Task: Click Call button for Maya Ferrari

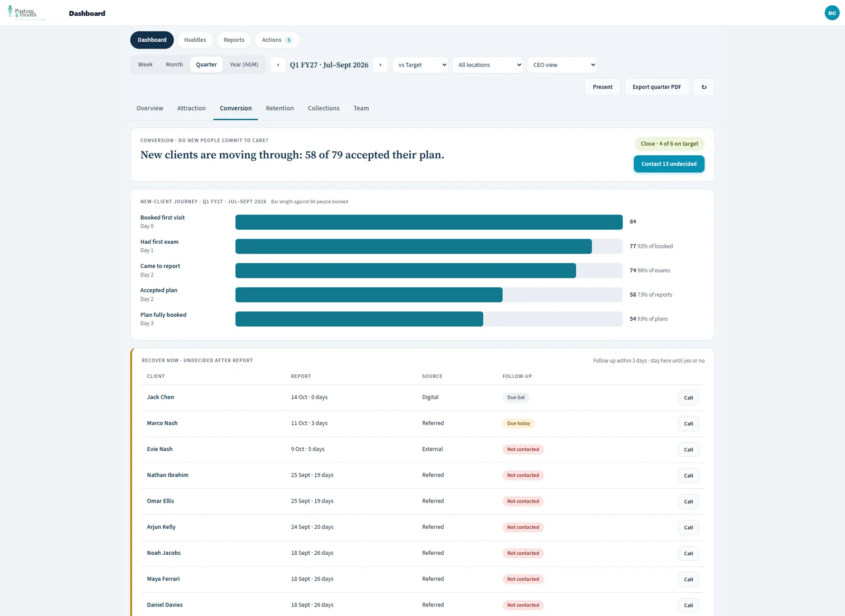Action: click(688, 580)
